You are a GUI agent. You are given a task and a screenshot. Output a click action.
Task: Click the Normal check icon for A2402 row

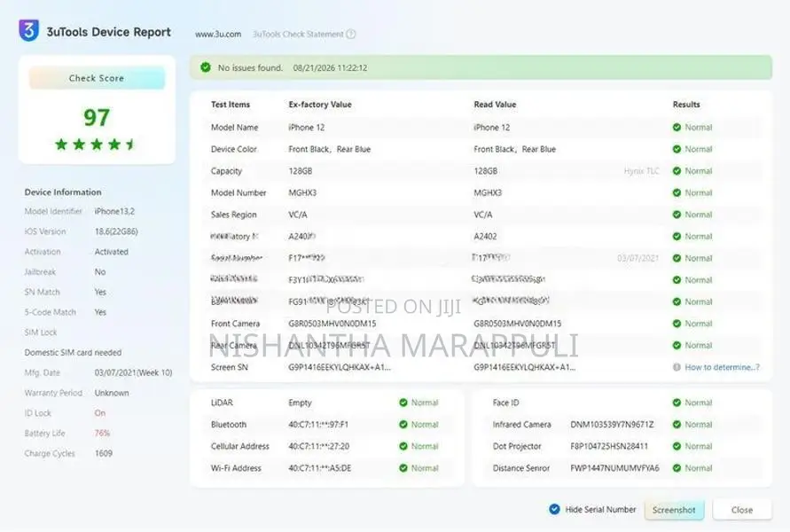pos(677,236)
